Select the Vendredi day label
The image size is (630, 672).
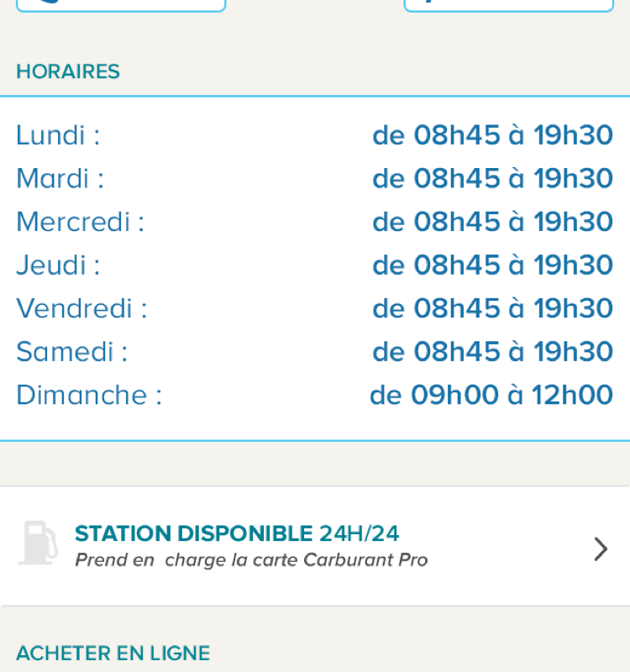point(81,308)
